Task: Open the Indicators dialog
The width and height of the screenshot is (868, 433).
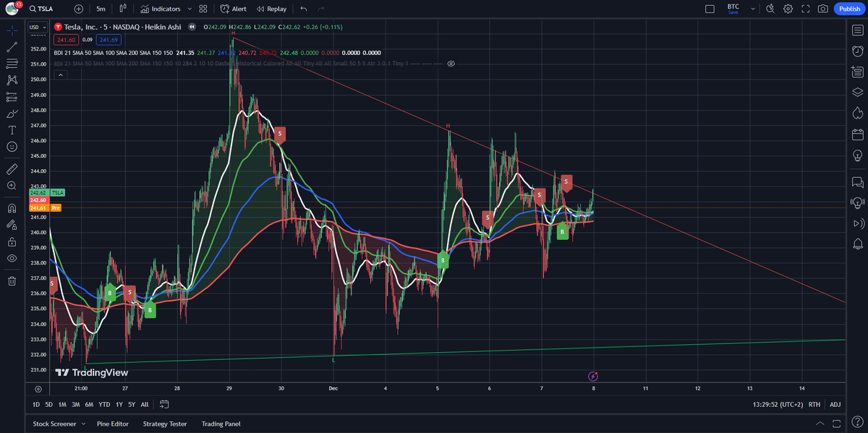Action: [161, 9]
